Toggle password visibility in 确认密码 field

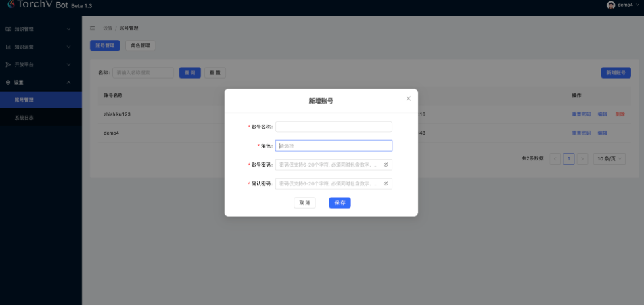[386, 183]
